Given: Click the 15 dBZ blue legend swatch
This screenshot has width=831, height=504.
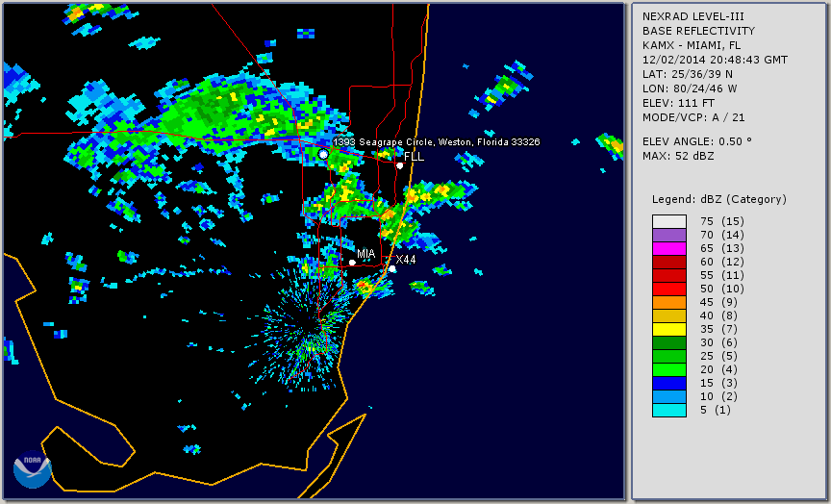Looking at the screenshot, I should pyautogui.click(x=669, y=383).
